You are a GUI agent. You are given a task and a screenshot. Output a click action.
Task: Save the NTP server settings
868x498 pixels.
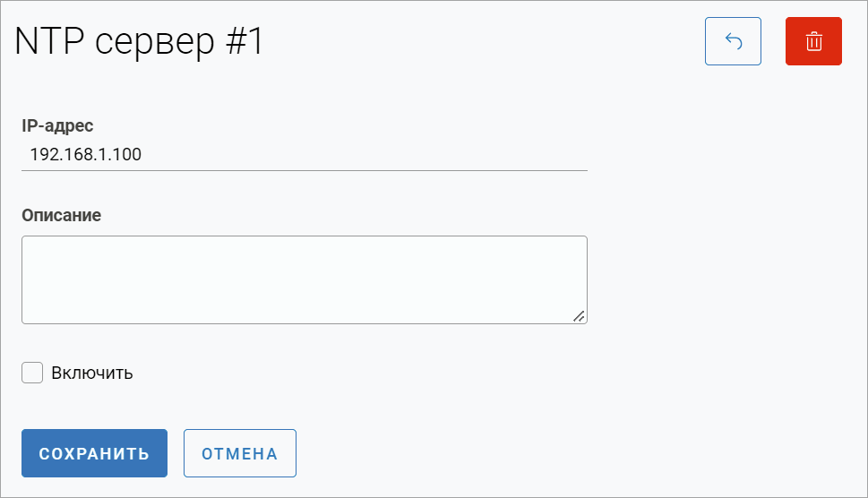[x=94, y=453]
